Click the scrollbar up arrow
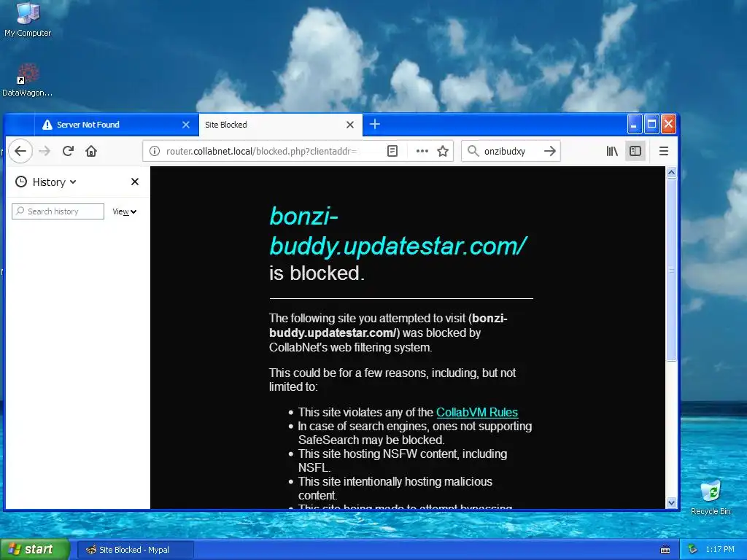 point(671,172)
